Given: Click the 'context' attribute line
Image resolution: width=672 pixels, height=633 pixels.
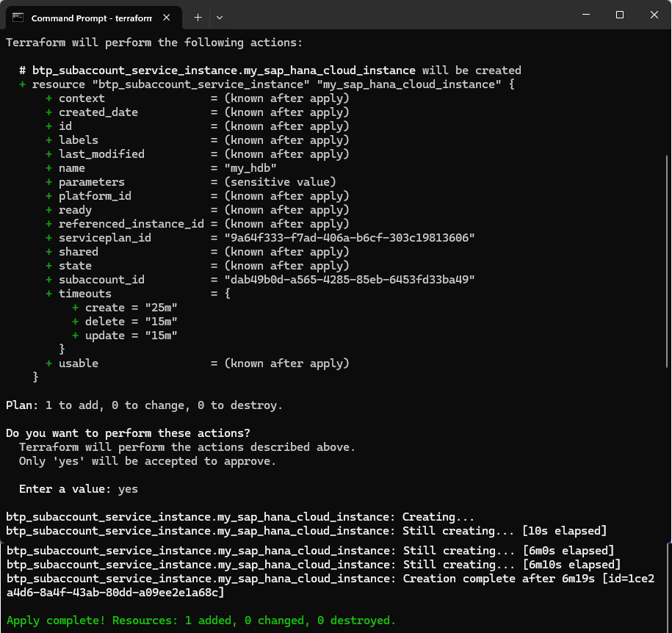Looking at the screenshot, I should (198, 98).
